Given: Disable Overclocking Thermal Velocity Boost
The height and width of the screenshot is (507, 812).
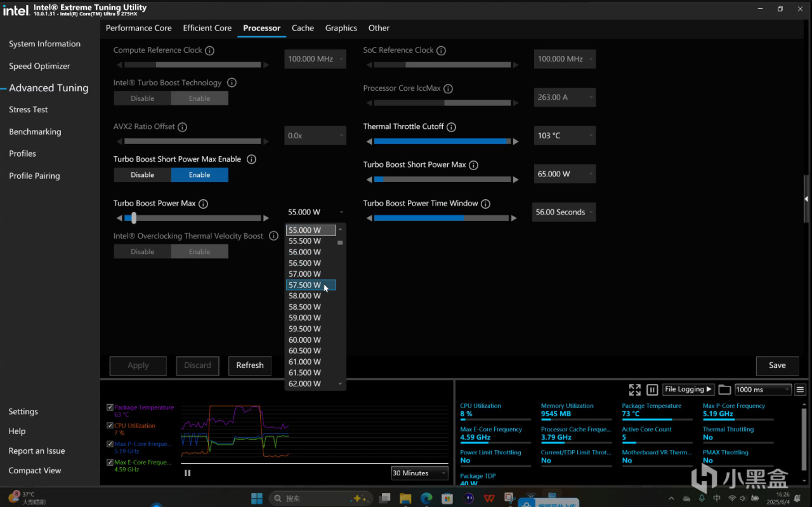Looking at the screenshot, I should [143, 252].
